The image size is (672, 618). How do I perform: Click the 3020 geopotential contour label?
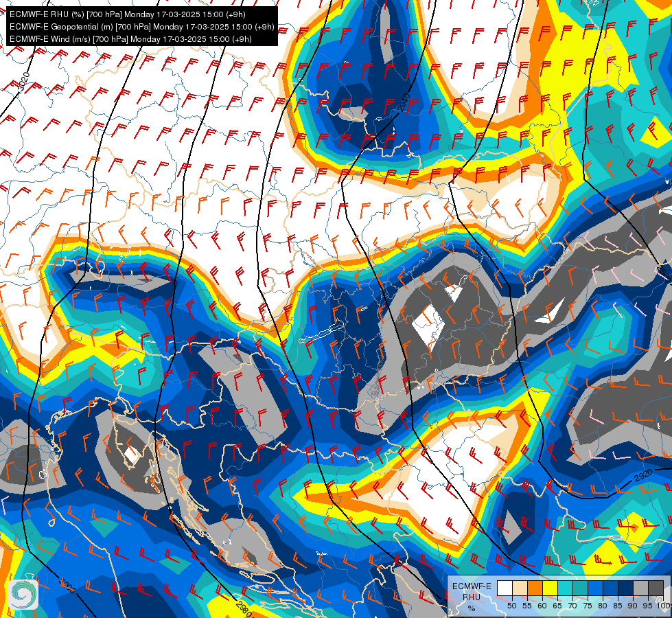pyautogui.click(x=24, y=82)
